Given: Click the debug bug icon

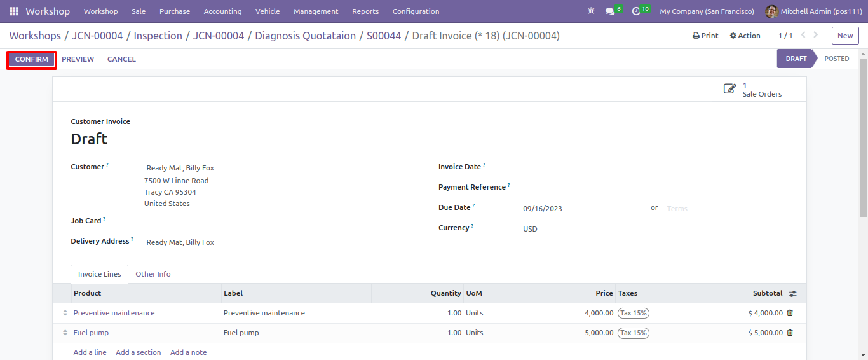Looking at the screenshot, I should click(x=592, y=11).
